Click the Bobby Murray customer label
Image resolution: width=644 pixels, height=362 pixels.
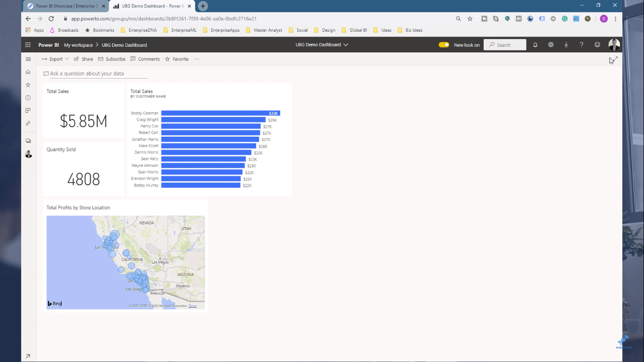146,185
